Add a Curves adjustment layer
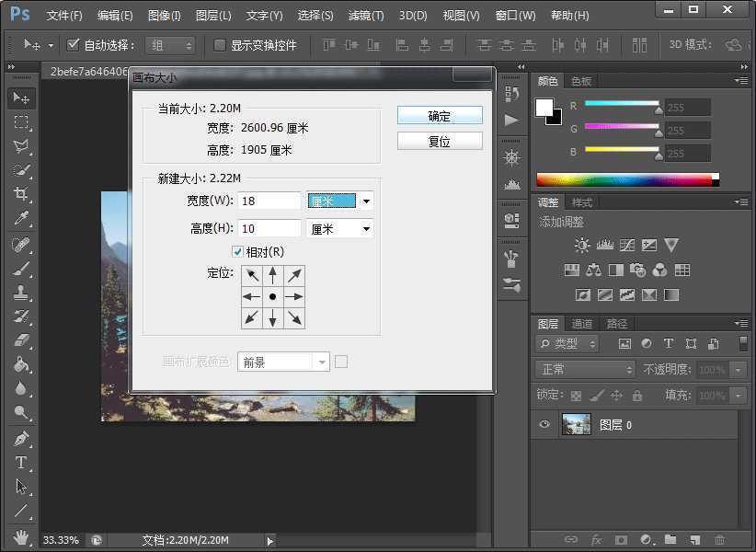 click(x=627, y=243)
